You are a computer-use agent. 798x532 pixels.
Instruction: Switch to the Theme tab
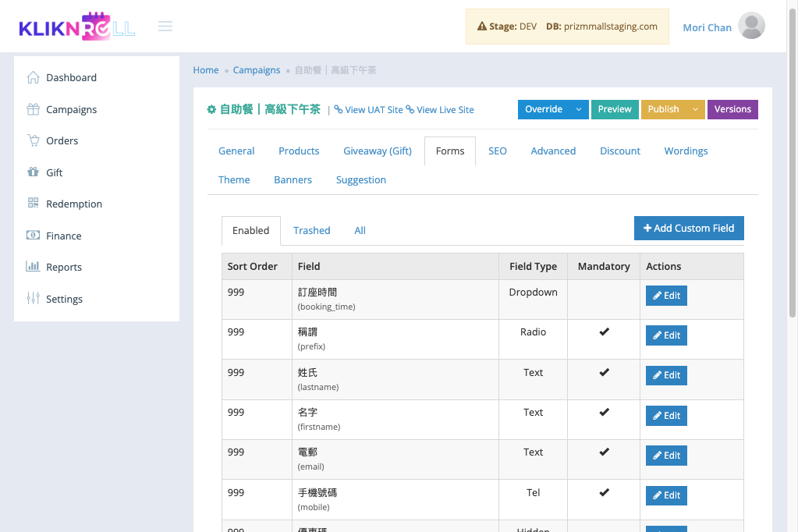click(234, 180)
